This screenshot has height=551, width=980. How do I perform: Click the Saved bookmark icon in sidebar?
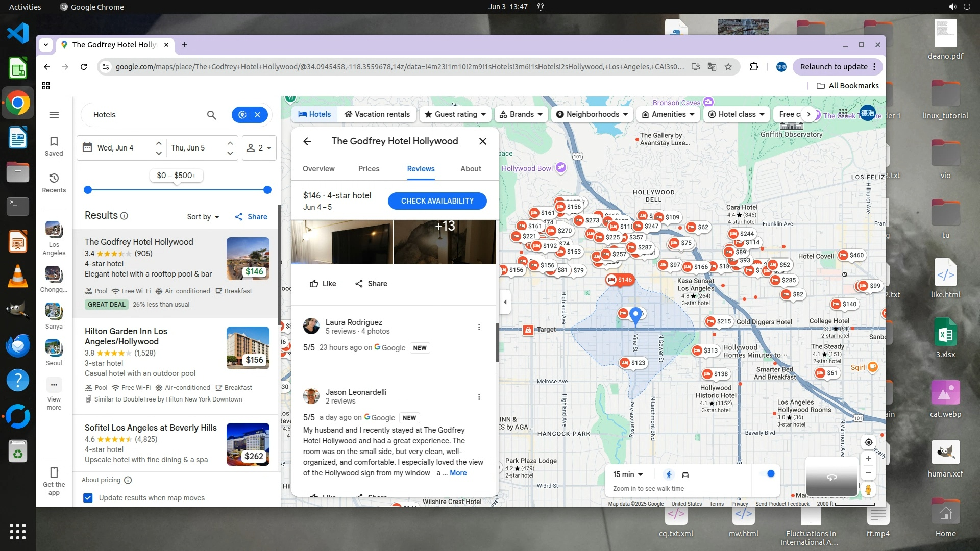click(54, 141)
